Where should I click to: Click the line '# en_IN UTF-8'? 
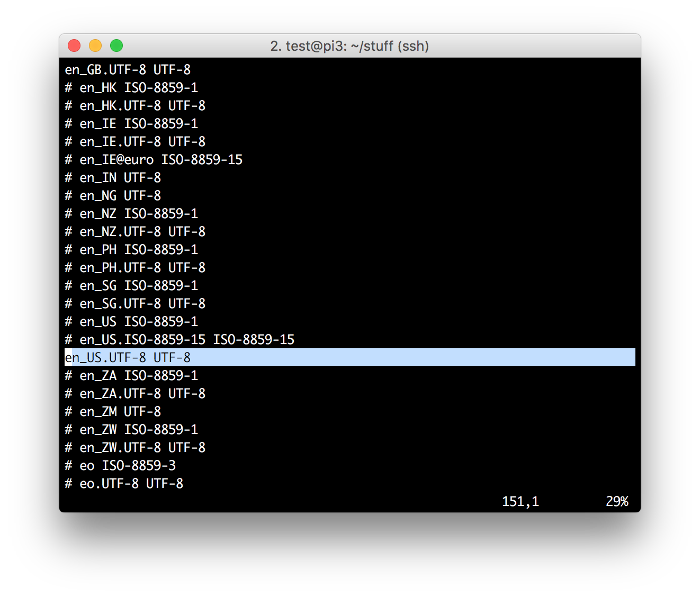(x=113, y=178)
